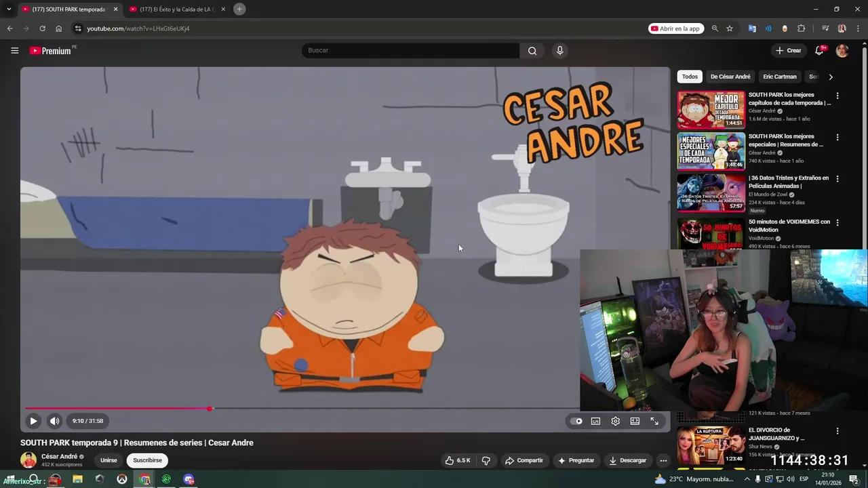
Task: Open volume control in system tray
Action: [791, 479]
